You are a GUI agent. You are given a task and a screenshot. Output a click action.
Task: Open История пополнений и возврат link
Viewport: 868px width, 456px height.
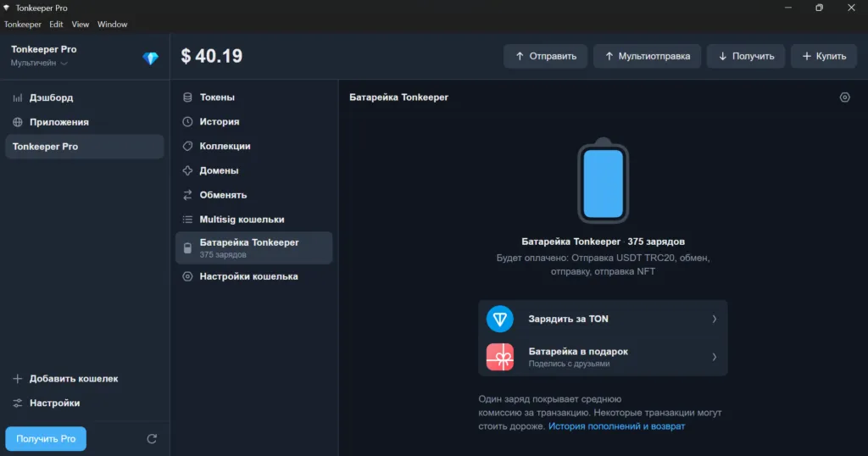[616, 426]
